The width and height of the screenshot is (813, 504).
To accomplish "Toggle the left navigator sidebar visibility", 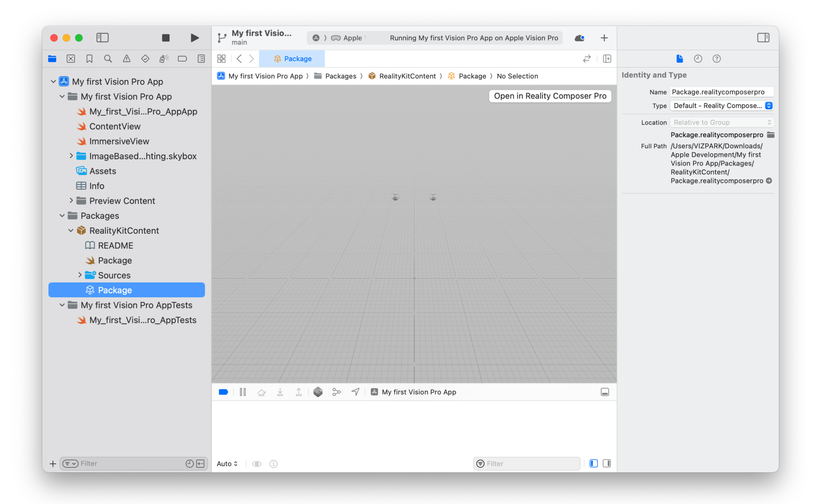I will coord(102,38).
